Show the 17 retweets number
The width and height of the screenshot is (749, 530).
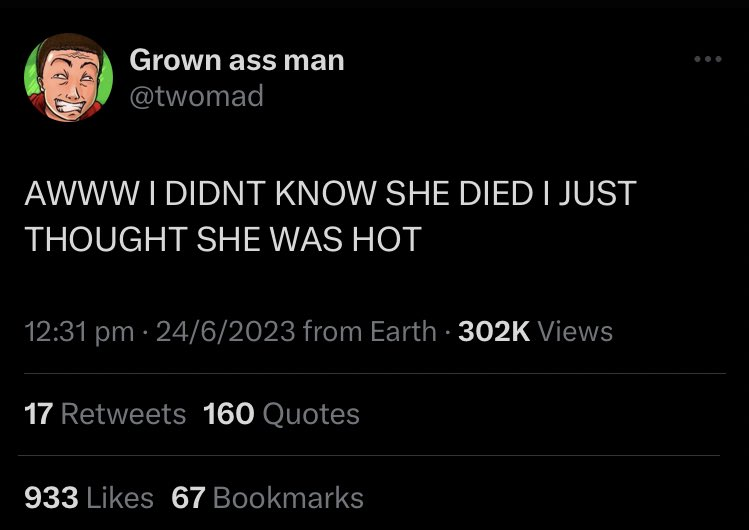(38, 413)
